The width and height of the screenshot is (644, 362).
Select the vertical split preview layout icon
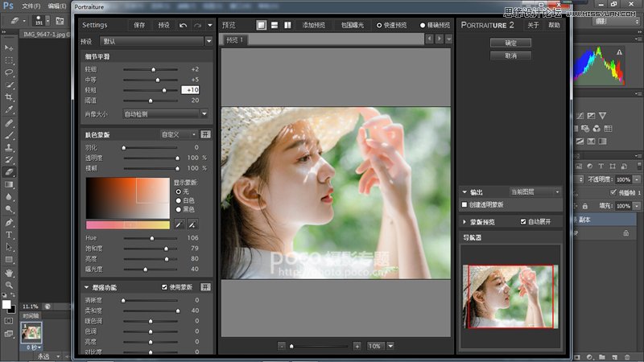coord(287,26)
